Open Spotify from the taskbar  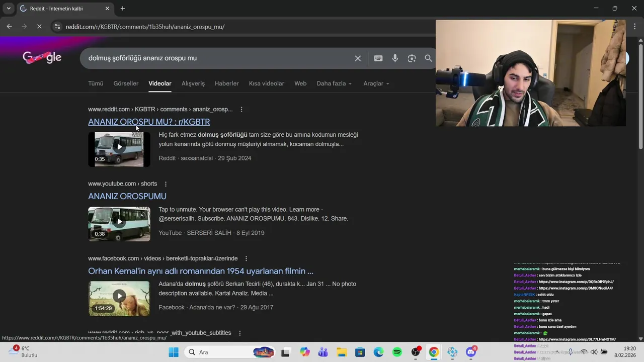point(397,352)
